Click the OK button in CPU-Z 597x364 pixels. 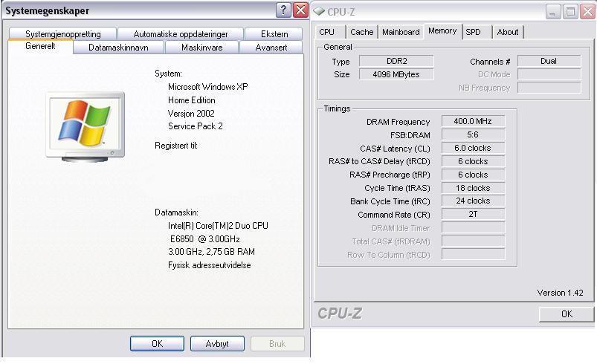point(567,314)
